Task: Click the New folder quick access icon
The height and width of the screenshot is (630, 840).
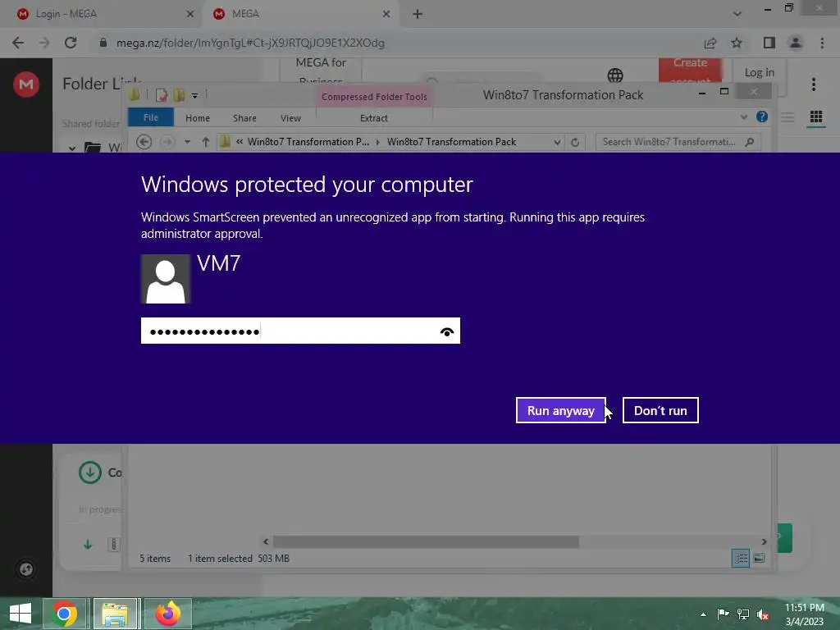Action: click(179, 95)
